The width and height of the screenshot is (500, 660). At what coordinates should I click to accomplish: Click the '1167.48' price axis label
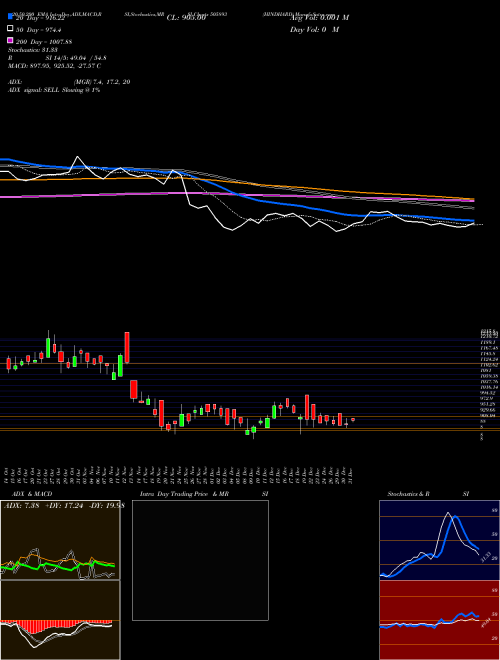[489, 348]
